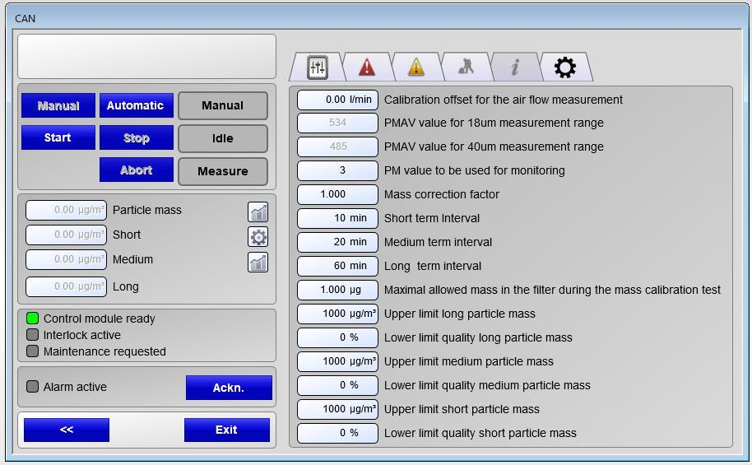752x465 pixels.
Task: Click the Short term interval field
Action: (x=338, y=218)
